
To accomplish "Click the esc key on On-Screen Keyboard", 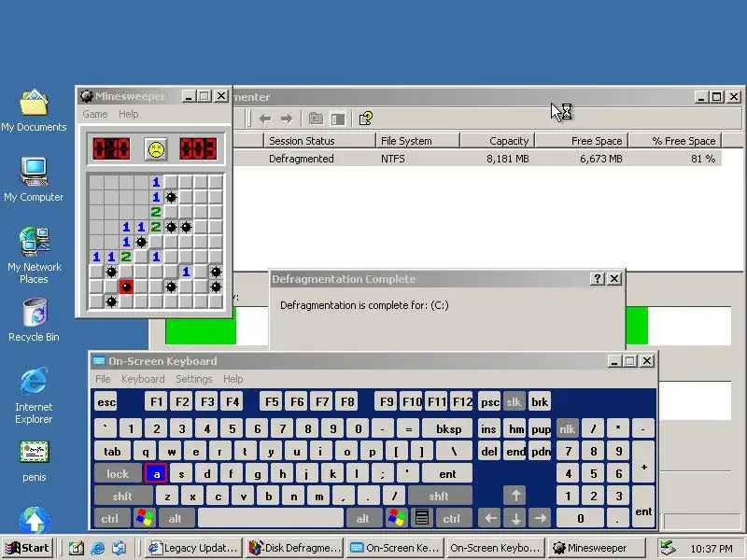I will 106,402.
